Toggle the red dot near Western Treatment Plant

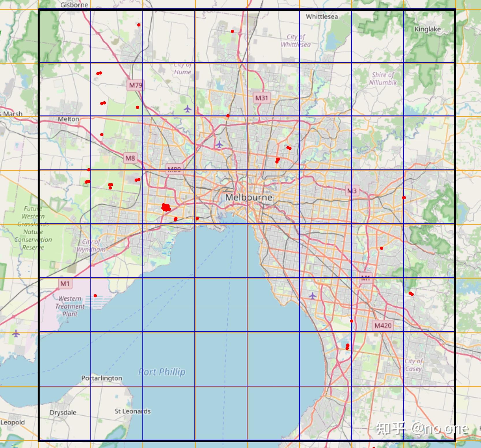[x=95, y=295]
